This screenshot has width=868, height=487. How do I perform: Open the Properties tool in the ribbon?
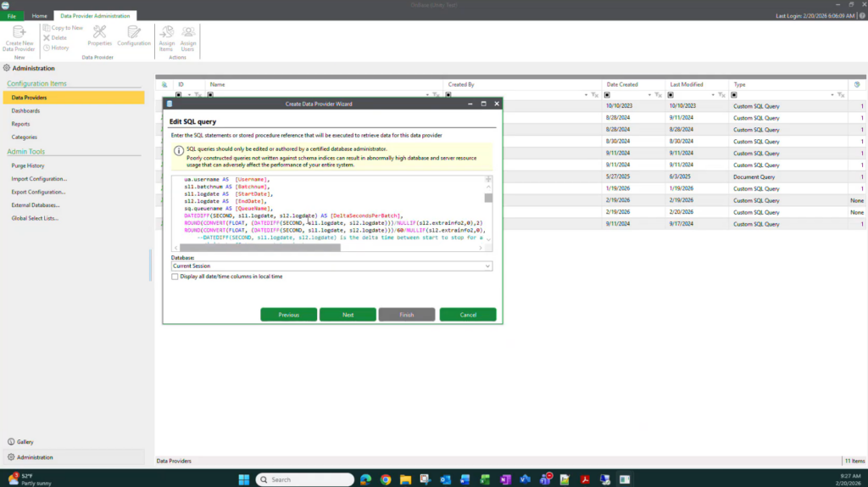pyautogui.click(x=99, y=32)
